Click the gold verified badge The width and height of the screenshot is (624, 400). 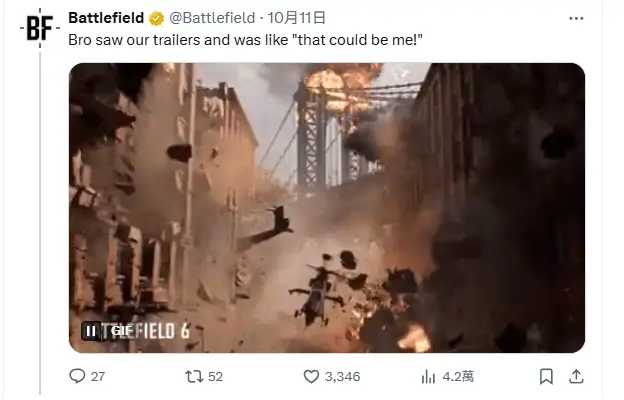[x=156, y=18]
